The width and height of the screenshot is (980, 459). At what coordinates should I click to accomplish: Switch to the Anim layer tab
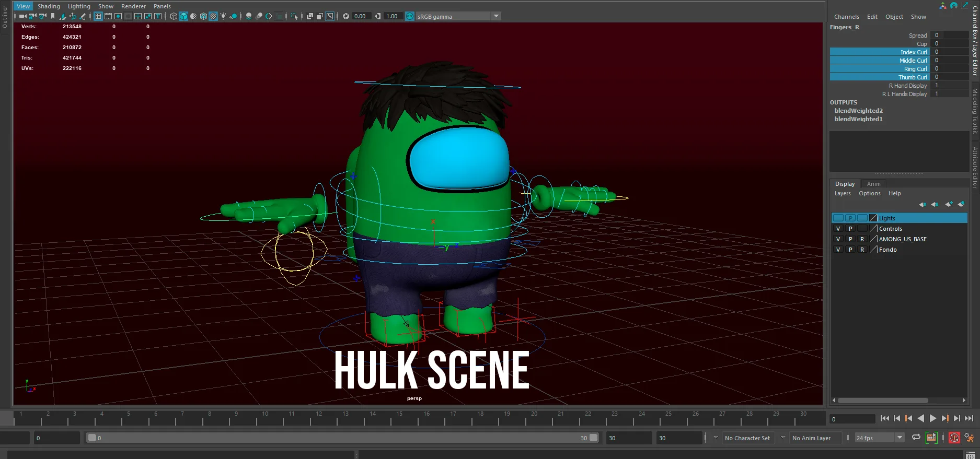(873, 184)
